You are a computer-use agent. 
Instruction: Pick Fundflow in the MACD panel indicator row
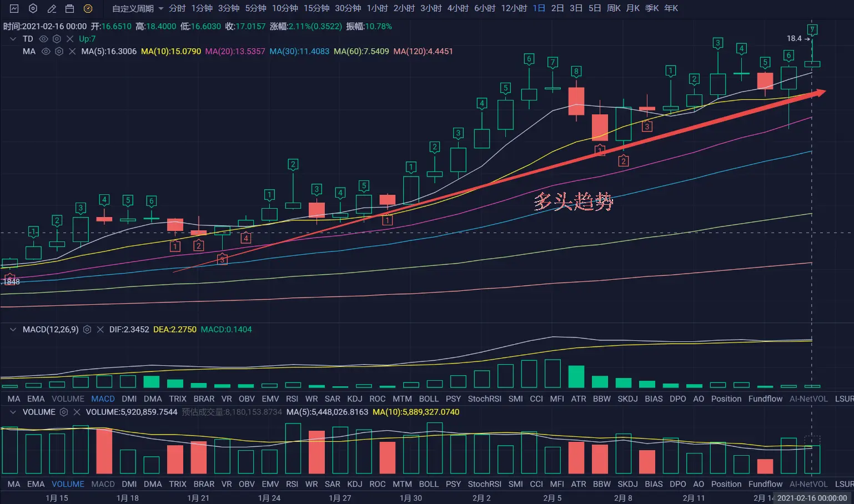[765, 399]
